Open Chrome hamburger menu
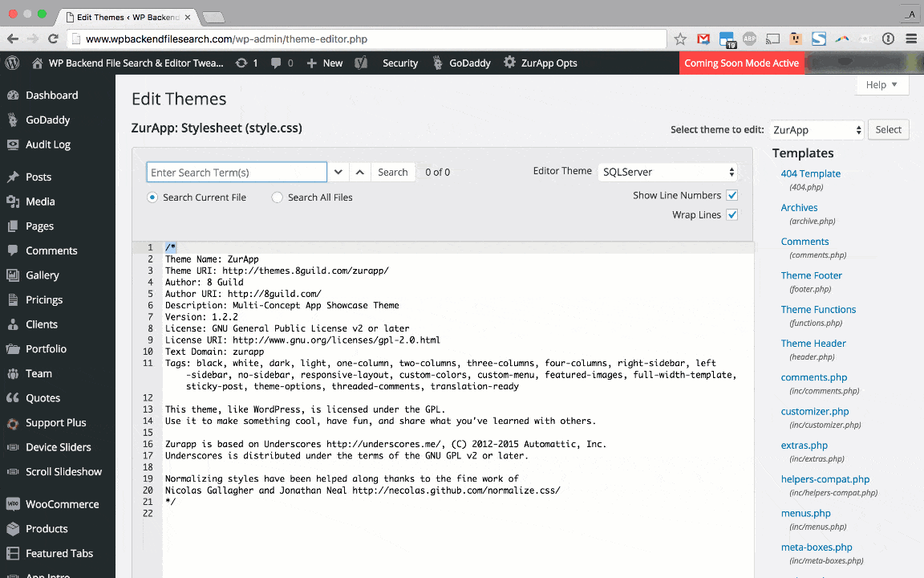924x578 pixels. point(911,39)
